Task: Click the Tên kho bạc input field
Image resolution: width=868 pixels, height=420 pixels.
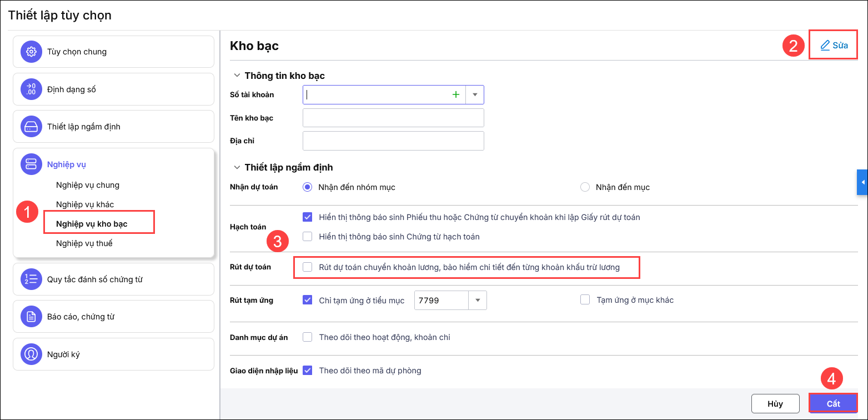Action: tap(393, 118)
